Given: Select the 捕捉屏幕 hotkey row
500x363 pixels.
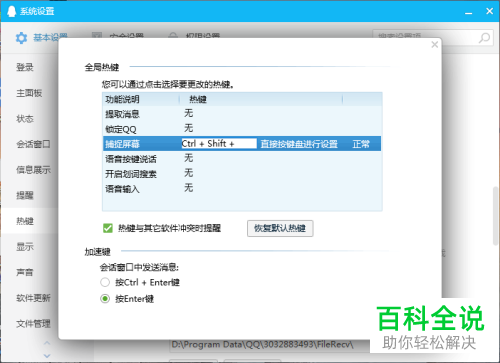Looking at the screenshot, I should 242,144.
